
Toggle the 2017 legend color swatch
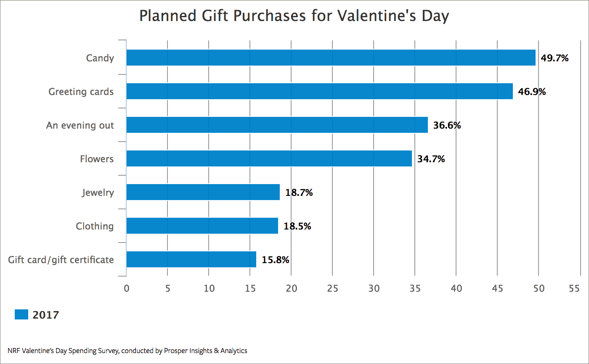point(21,314)
